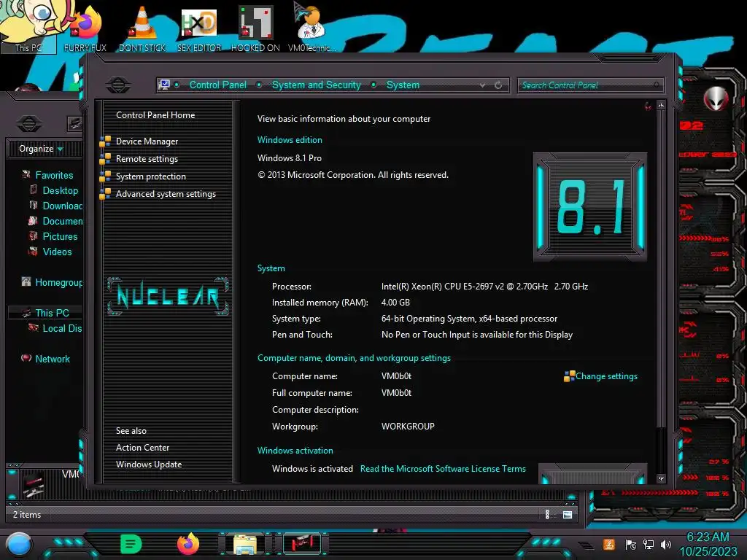Click the Alienware head gadget icon
The width and height of the screenshot is (747, 560).
tap(716, 99)
